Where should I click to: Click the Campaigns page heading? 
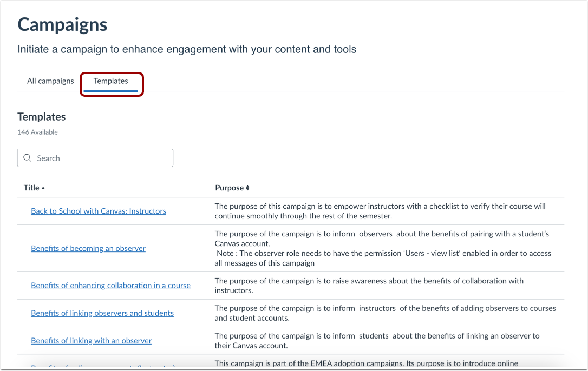point(62,24)
